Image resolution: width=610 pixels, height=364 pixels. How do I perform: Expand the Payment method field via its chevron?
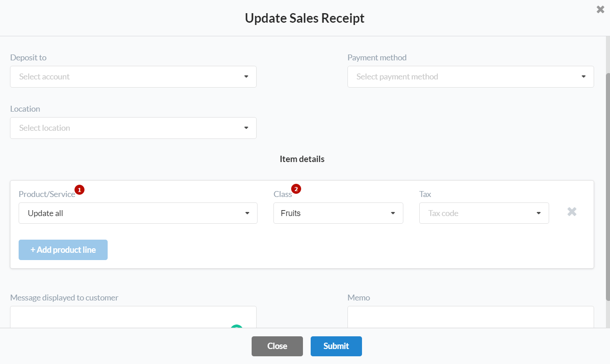[x=583, y=77]
